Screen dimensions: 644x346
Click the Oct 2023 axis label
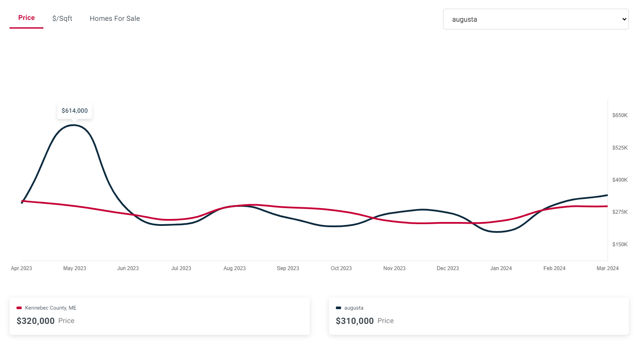pyautogui.click(x=342, y=268)
